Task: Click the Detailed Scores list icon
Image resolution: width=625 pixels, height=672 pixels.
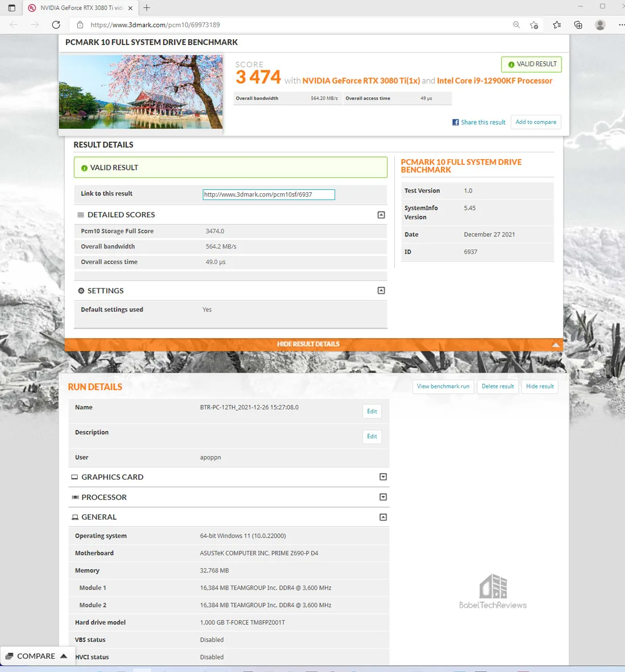Action: point(81,215)
